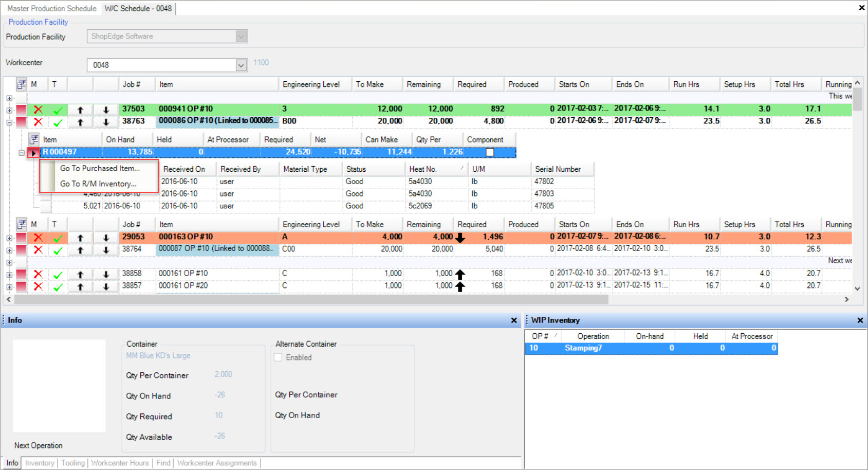
Task: Close the Info panel
Action: tap(514, 320)
